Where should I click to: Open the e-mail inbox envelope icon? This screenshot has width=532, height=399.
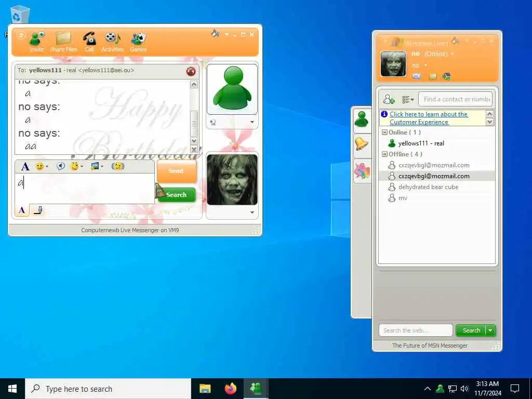tap(416, 76)
